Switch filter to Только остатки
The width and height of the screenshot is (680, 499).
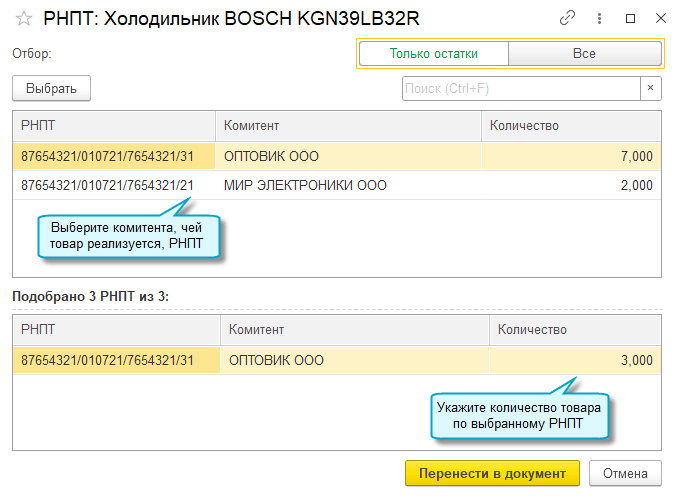(x=433, y=54)
